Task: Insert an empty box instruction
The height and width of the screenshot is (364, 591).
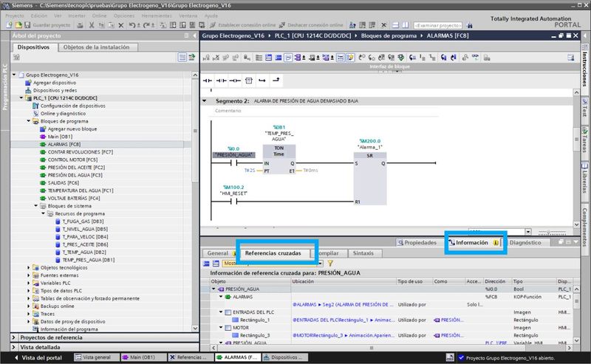Action: pos(249,80)
